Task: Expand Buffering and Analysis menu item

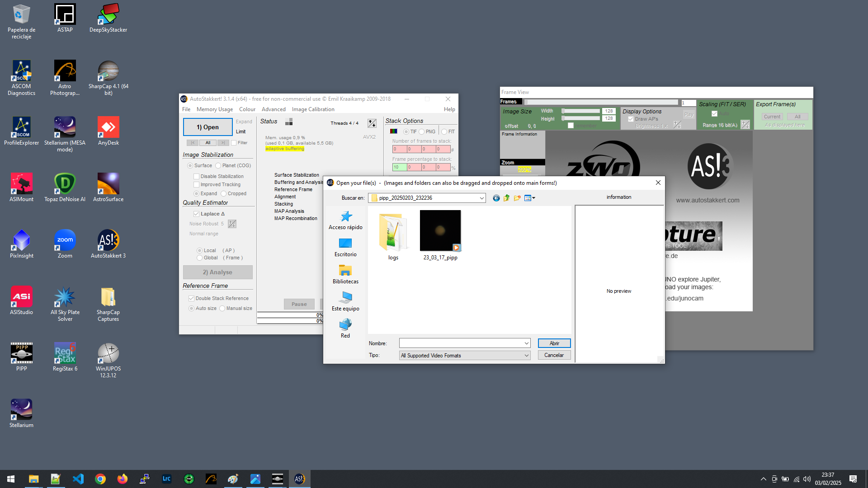Action: [297, 182]
